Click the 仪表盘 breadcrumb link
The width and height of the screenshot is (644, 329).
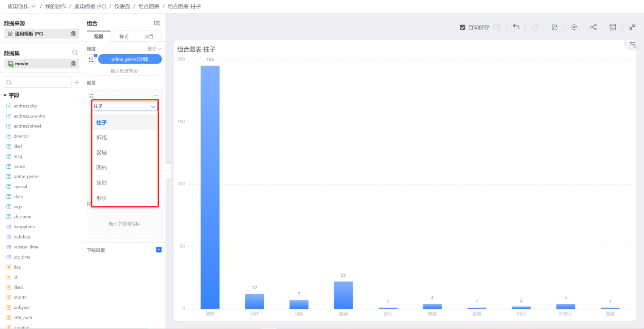[122, 6]
